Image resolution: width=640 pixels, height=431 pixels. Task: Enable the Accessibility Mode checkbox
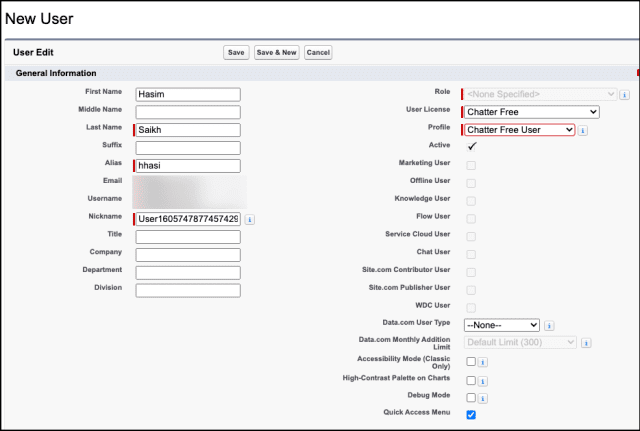[x=471, y=362]
